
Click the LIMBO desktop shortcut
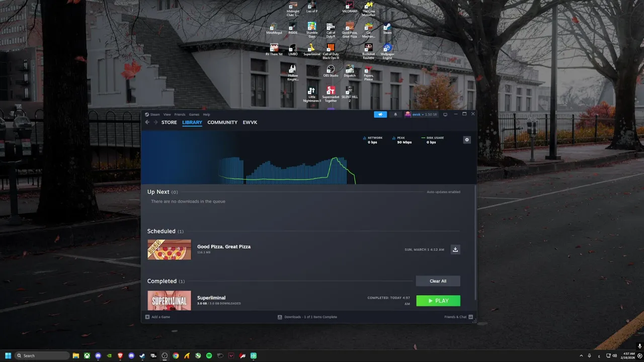293,49
